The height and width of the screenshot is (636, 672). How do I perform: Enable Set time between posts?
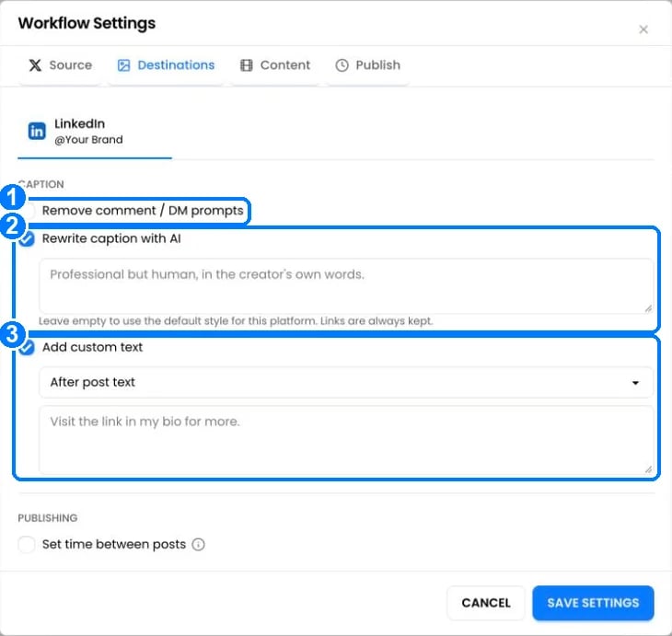point(27,544)
